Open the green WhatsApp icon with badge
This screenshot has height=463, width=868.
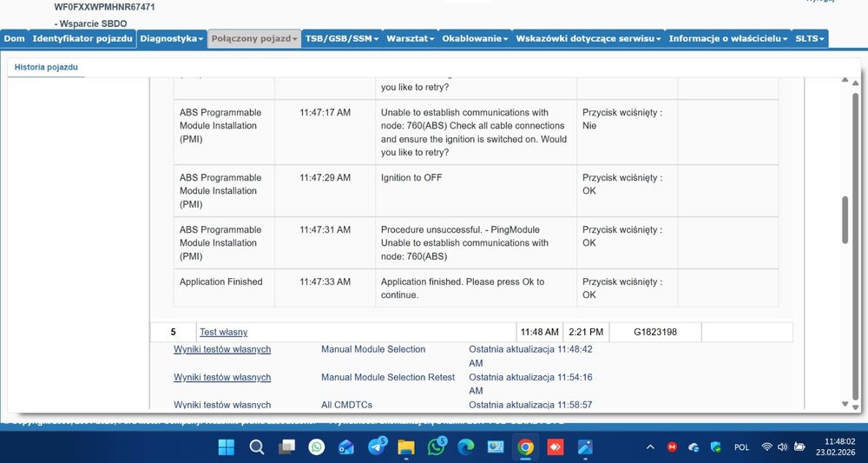[x=437, y=446]
